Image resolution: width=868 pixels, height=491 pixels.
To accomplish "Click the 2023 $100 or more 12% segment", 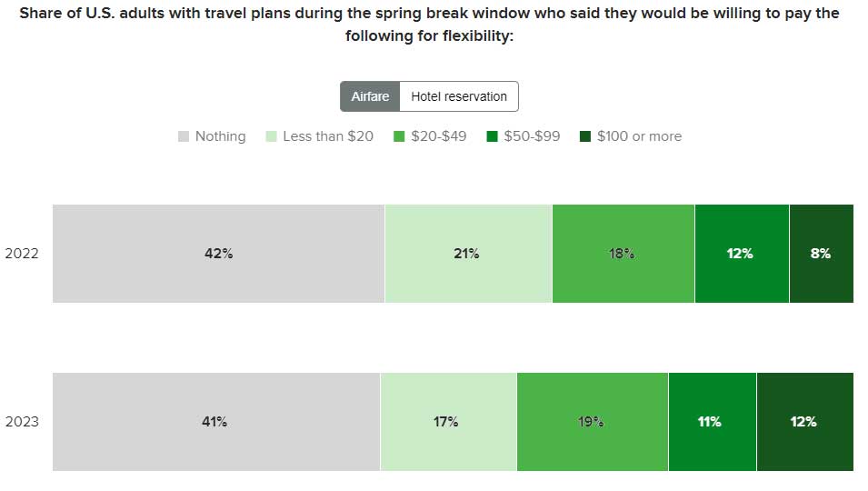I will click(x=804, y=422).
